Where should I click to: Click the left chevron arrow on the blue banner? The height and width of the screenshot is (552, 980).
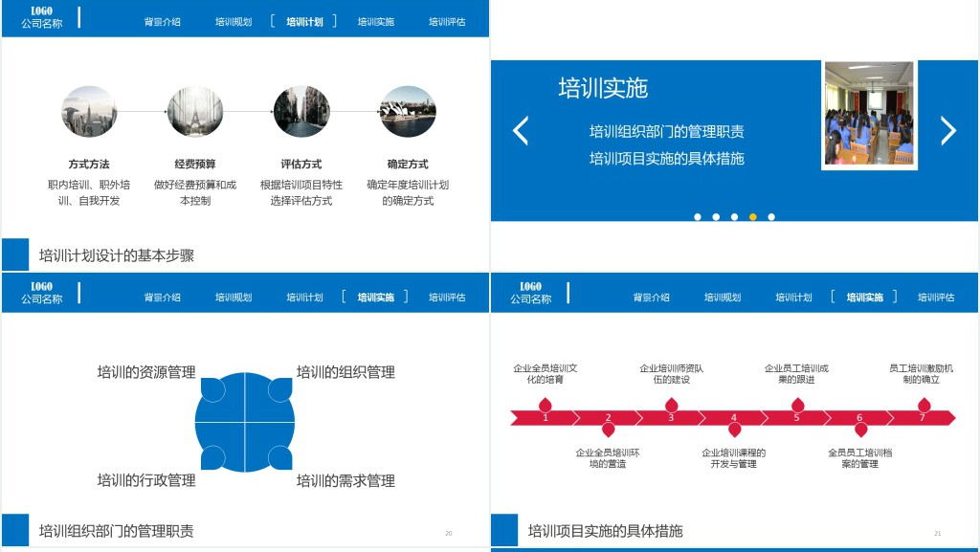pos(521,130)
